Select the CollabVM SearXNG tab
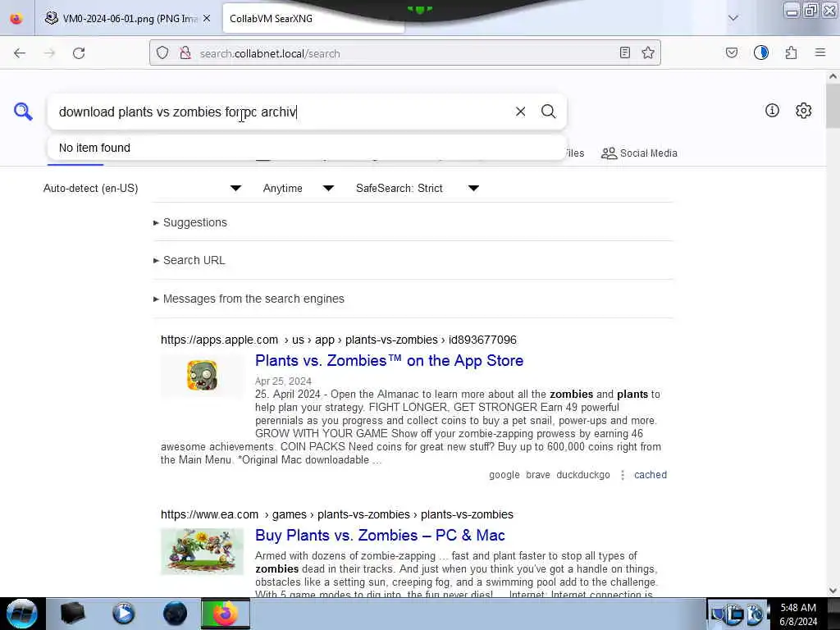840x630 pixels. [313, 18]
